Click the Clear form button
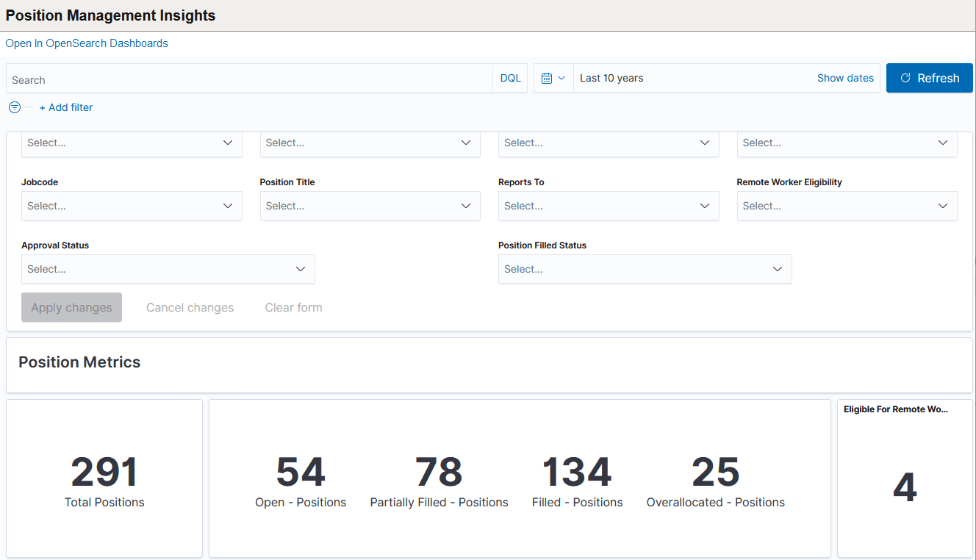The width and height of the screenshot is (976, 560). click(293, 307)
